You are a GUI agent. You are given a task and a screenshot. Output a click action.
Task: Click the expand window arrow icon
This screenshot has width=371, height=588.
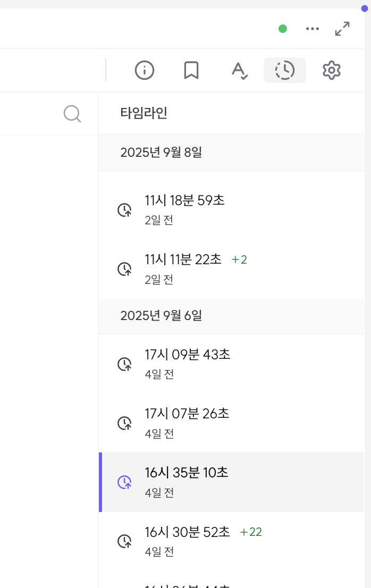[342, 29]
